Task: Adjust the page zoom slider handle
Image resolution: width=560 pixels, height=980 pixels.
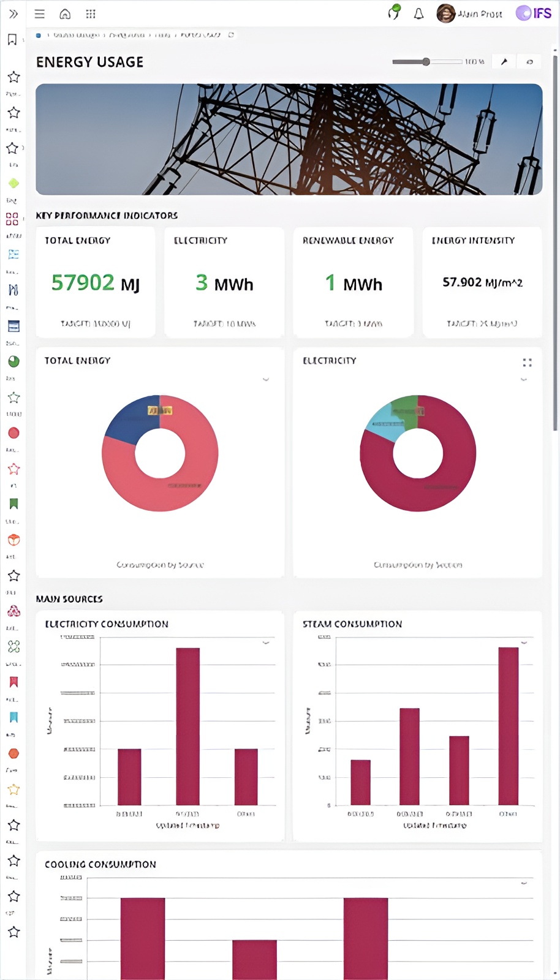Action: [x=426, y=62]
